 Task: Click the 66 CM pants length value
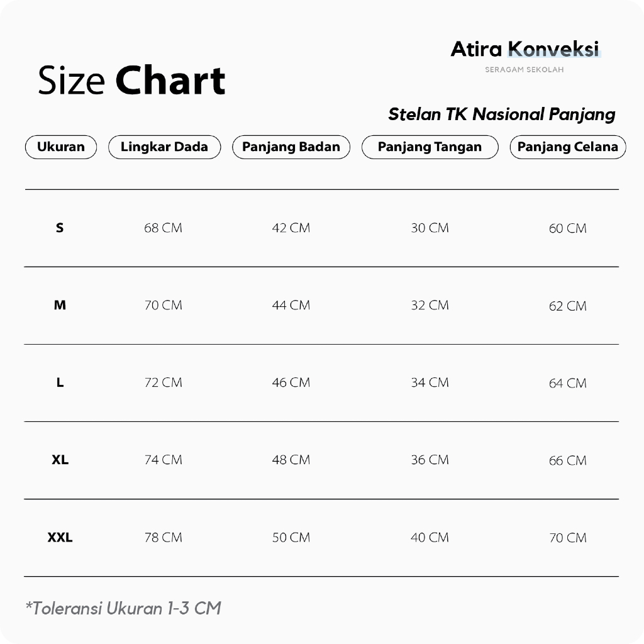coord(567,460)
